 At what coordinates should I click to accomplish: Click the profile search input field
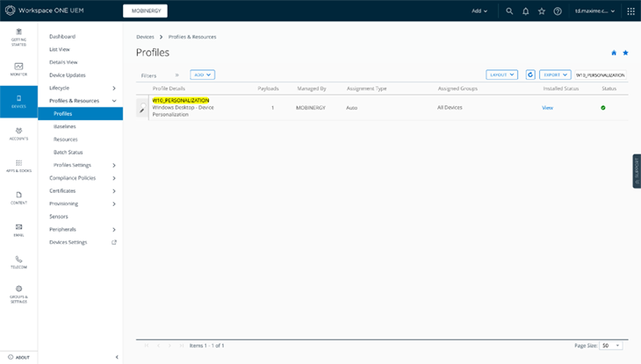pyautogui.click(x=601, y=75)
